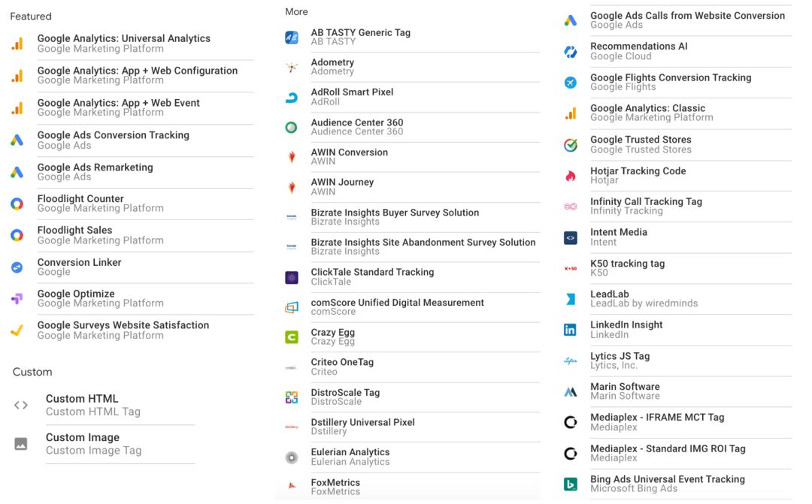Click the Custom Image picture icon

pyautogui.click(x=21, y=444)
